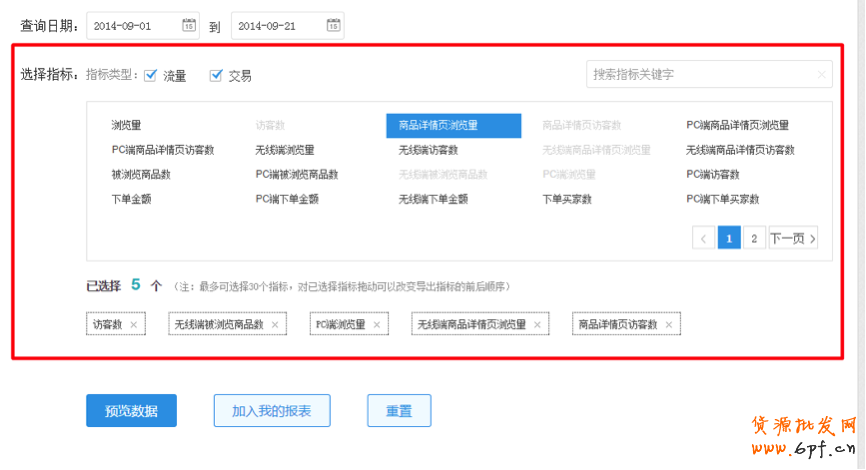Remove the 无线端被浏览商品数 selected tag
This screenshot has width=866, height=470.
coord(275,325)
